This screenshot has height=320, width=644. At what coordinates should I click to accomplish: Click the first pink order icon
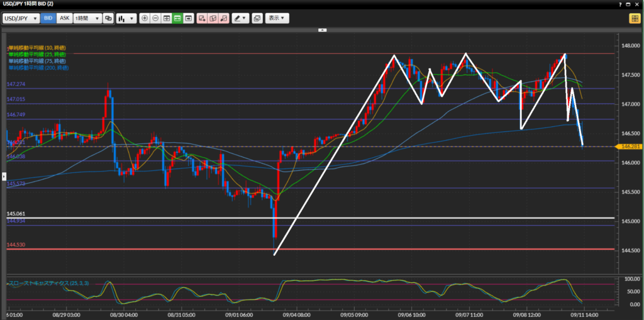coord(203,18)
